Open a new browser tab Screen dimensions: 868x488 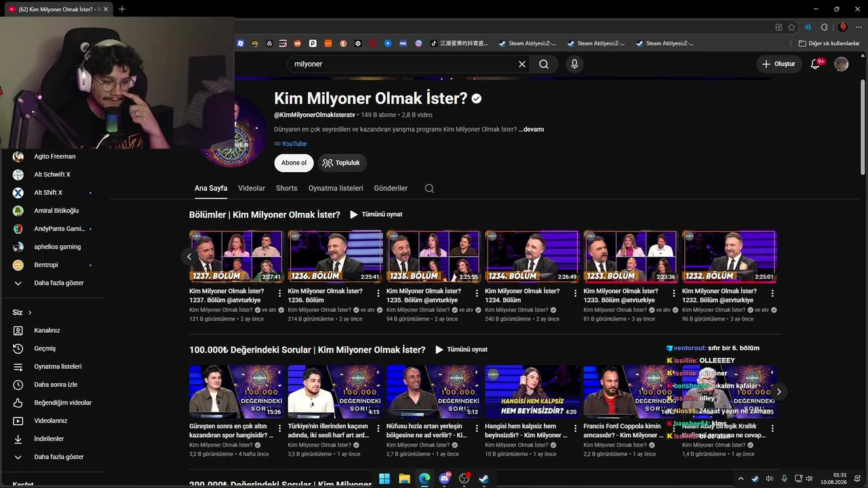coord(122,9)
